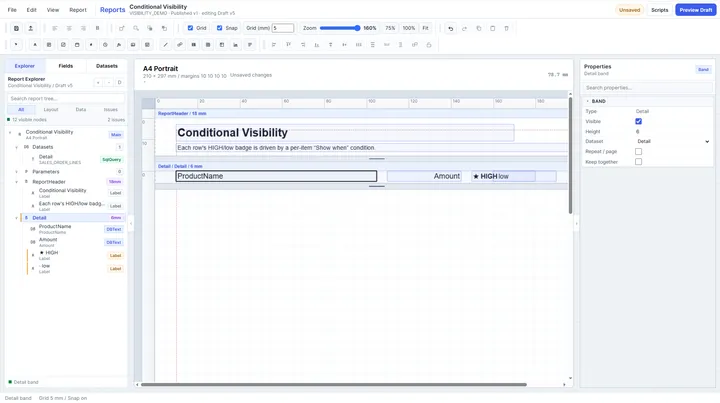
Task: Click the bold B formatting icon
Action: click(x=97, y=28)
